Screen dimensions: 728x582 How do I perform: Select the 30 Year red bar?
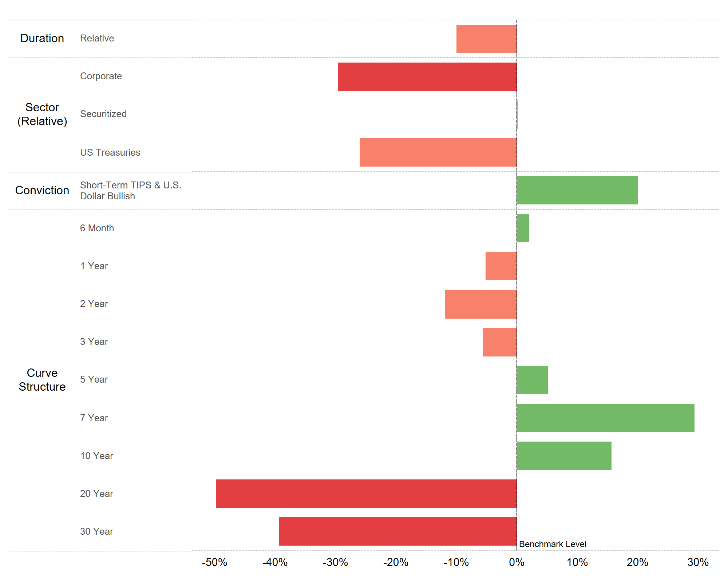397,531
